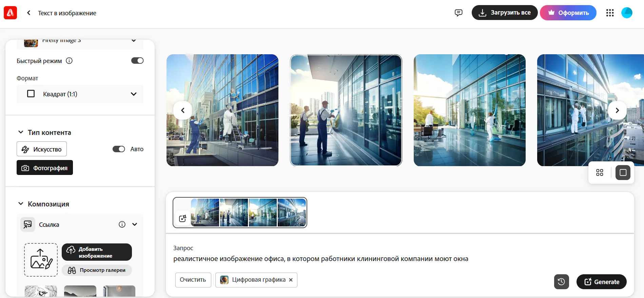Collapse the Тип контента section
This screenshot has width=644, height=298.
[x=21, y=132]
